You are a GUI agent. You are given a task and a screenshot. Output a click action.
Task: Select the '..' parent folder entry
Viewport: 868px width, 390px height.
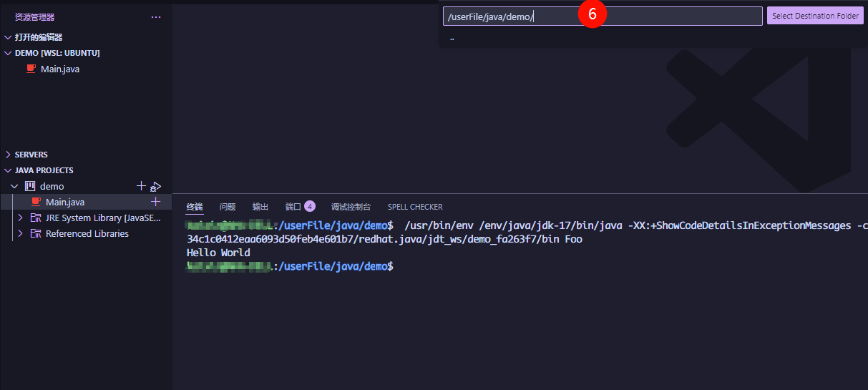452,38
